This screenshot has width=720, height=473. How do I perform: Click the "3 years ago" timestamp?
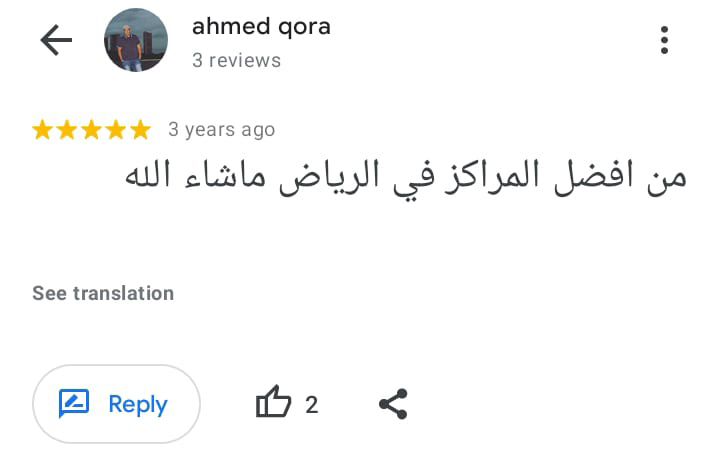(221, 130)
